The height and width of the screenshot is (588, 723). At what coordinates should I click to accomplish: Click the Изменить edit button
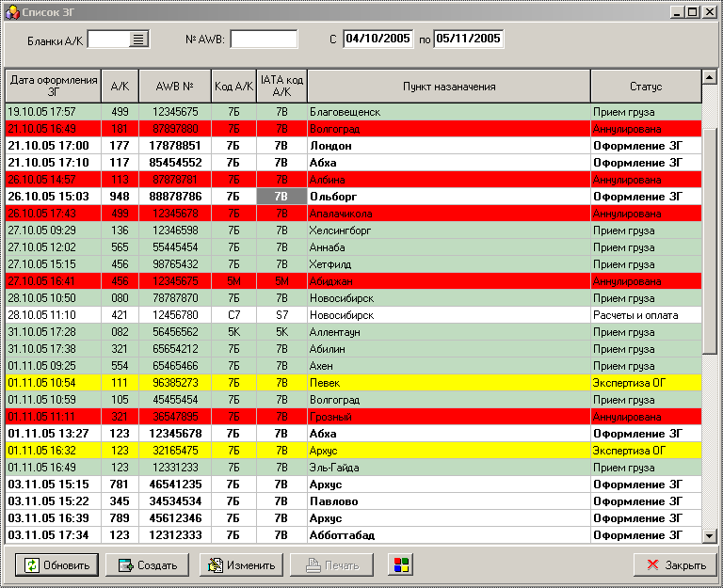click(x=241, y=565)
